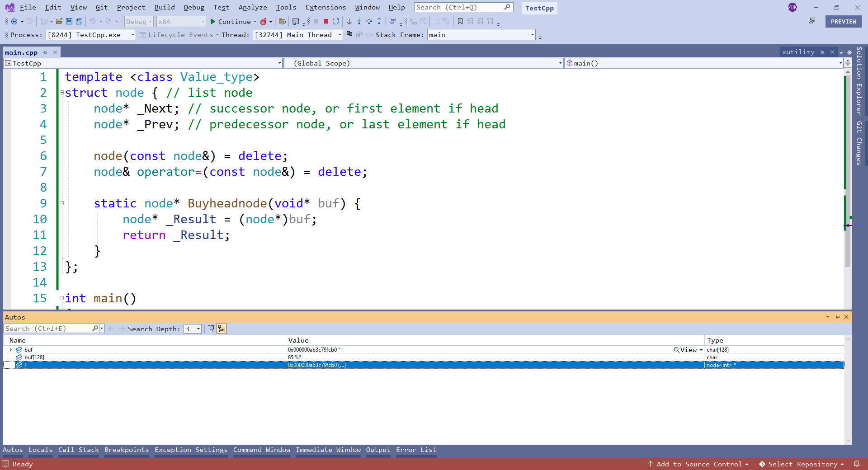Toggle the highlighted 'ab' column filter button in Autos
The image size is (868, 470).
222,329
